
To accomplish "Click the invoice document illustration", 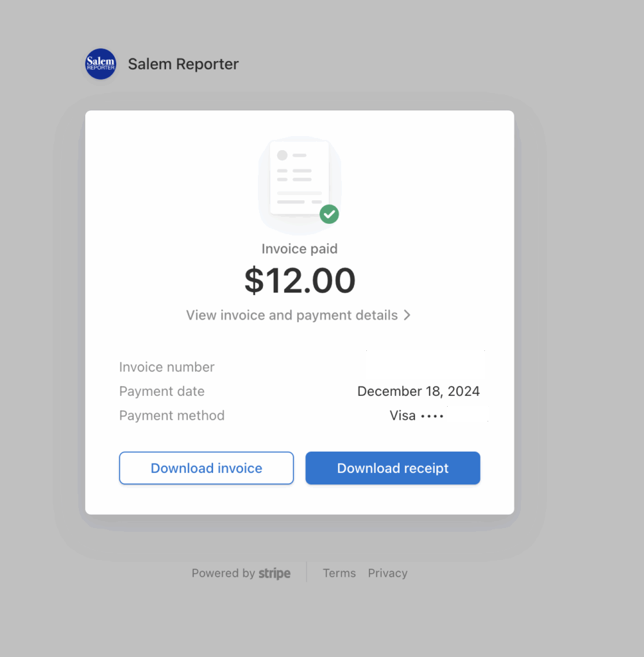I will pyautogui.click(x=299, y=178).
